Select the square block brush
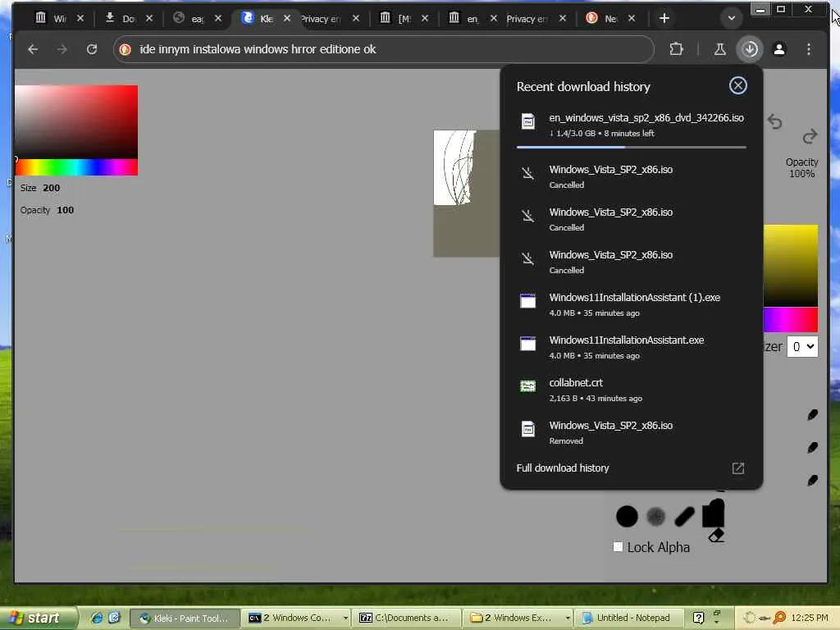This screenshot has height=630, width=840. tap(713, 514)
